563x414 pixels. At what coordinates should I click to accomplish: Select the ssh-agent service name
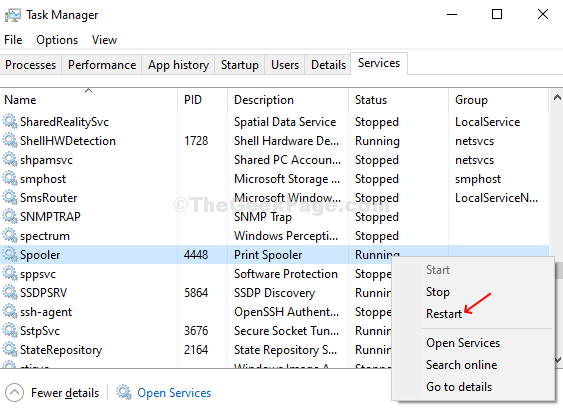[46, 312]
